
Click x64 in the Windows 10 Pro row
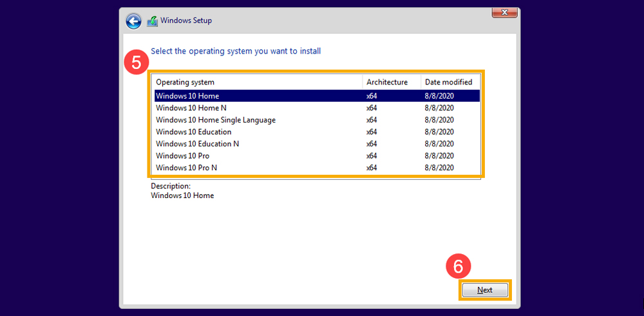pyautogui.click(x=372, y=155)
